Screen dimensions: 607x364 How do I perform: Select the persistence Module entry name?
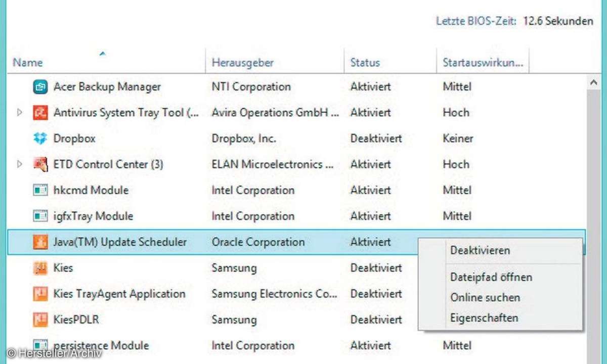101,346
